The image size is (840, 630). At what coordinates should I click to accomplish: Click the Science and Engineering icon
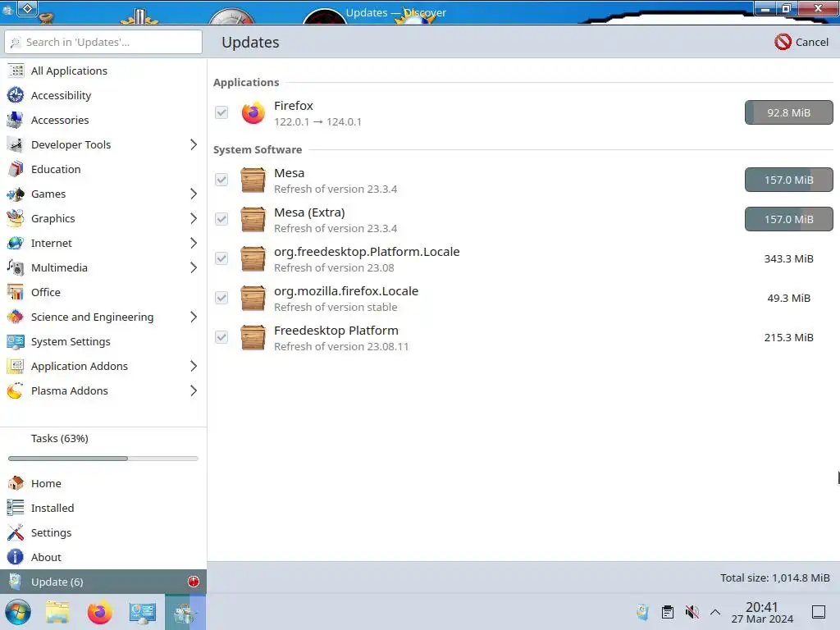tap(16, 317)
